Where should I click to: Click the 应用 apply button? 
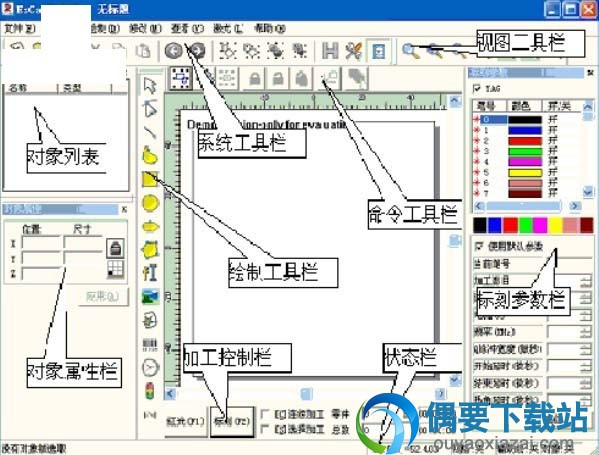point(103,296)
